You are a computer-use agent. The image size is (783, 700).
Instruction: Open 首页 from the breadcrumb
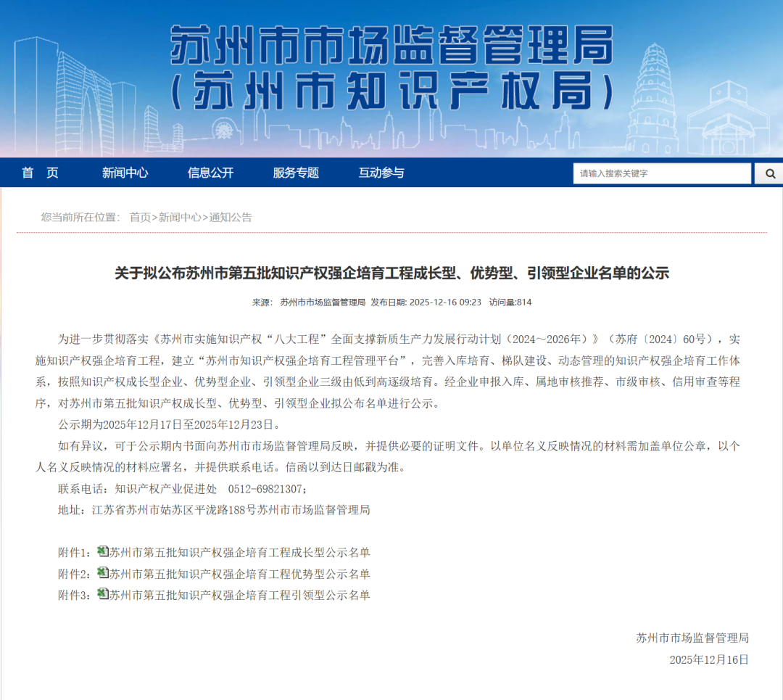(139, 217)
